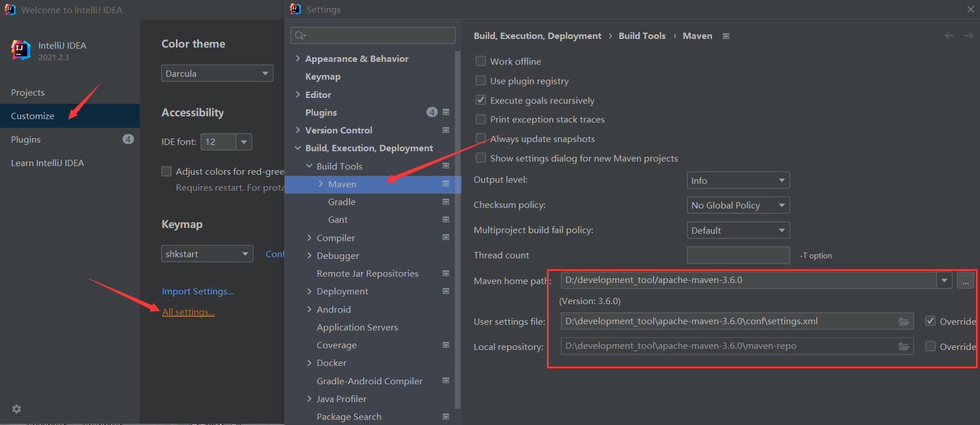Click the project-level icon beside Gradle-Android Compiler

click(446, 381)
